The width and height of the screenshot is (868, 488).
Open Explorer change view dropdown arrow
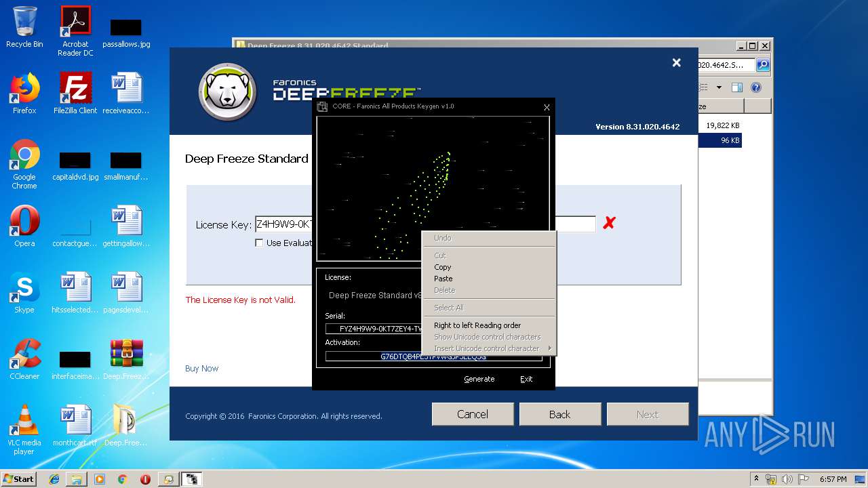click(719, 87)
